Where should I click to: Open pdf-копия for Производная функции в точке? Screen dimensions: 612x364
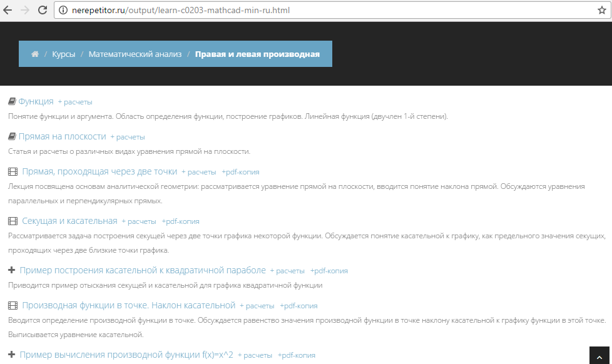click(298, 306)
